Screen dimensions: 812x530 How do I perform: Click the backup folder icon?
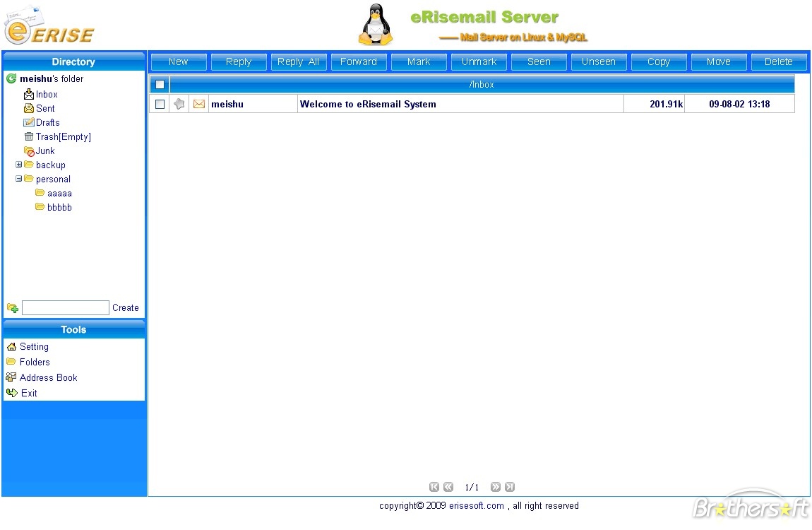pos(29,164)
